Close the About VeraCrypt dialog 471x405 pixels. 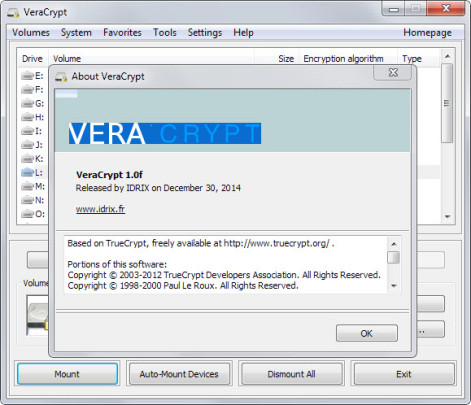pyautogui.click(x=393, y=72)
